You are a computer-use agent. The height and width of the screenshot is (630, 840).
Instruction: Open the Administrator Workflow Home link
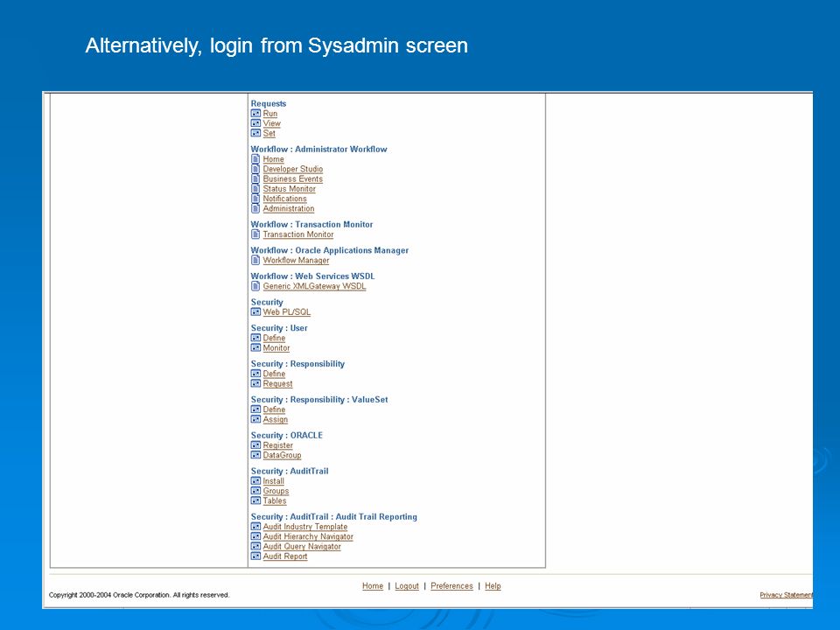coord(273,159)
